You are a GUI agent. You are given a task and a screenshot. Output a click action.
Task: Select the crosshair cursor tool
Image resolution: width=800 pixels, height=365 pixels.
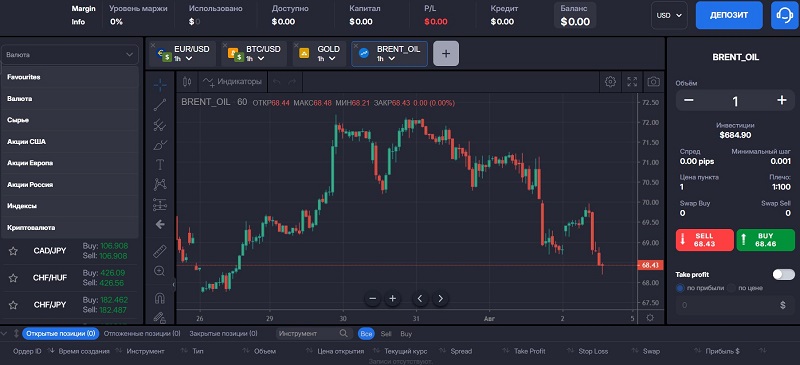pos(160,85)
